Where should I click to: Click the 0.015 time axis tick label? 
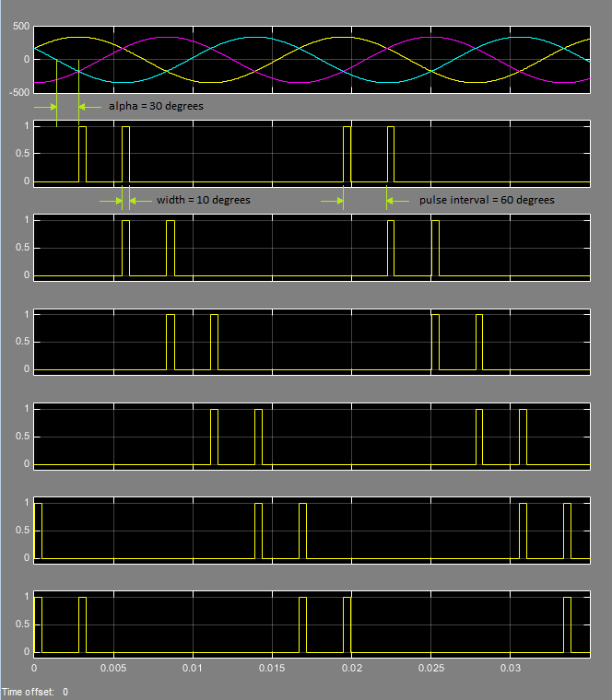pyautogui.click(x=272, y=669)
